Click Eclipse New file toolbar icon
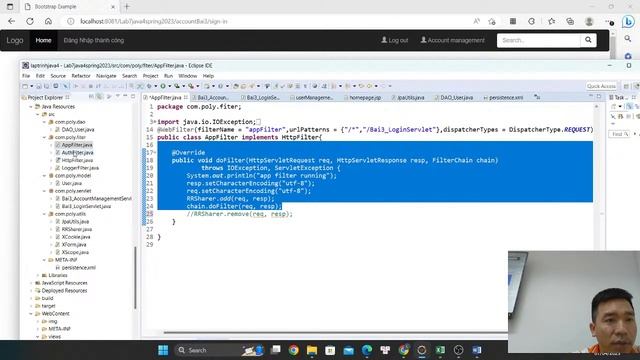Image resolution: width=640 pixels, height=360 pixels. click(x=25, y=86)
